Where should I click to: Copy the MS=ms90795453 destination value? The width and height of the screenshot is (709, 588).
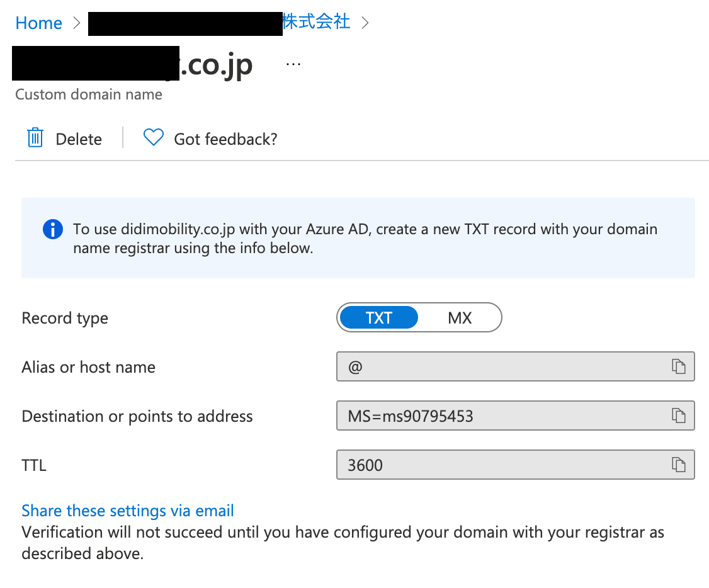coord(678,416)
